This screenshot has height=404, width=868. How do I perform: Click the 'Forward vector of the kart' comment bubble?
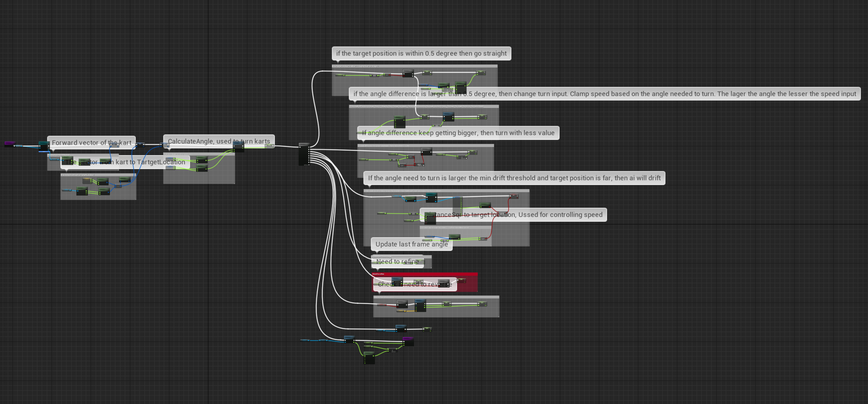91,142
